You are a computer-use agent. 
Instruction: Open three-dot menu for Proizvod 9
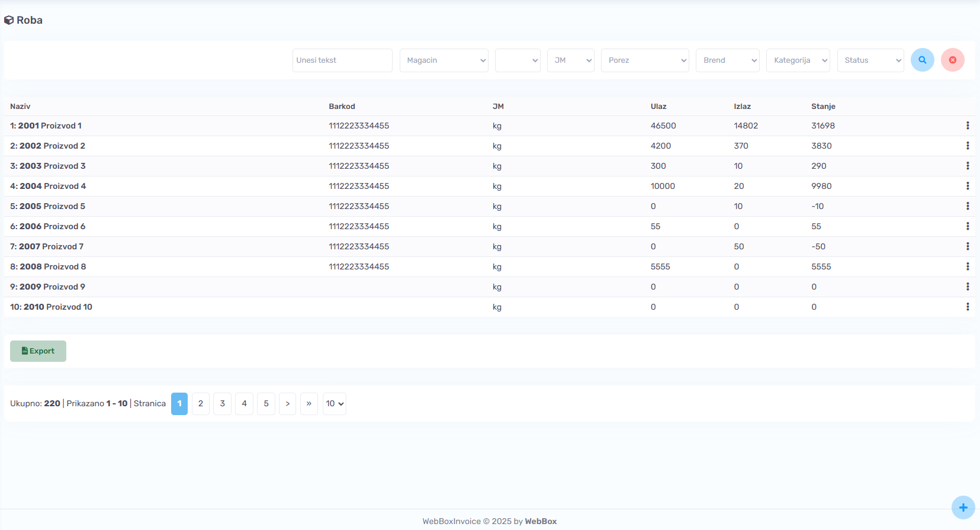pos(968,287)
